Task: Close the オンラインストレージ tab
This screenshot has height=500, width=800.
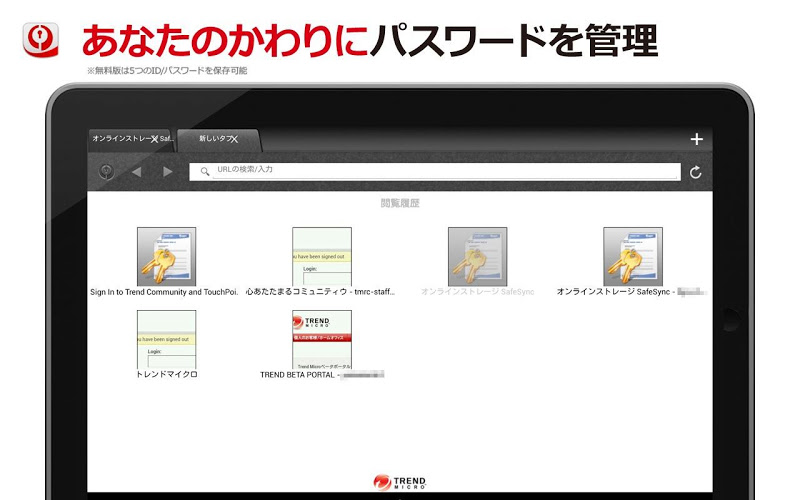Action: (154, 139)
